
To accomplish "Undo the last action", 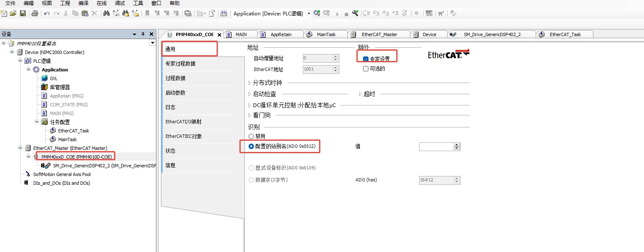I will point(47,13).
